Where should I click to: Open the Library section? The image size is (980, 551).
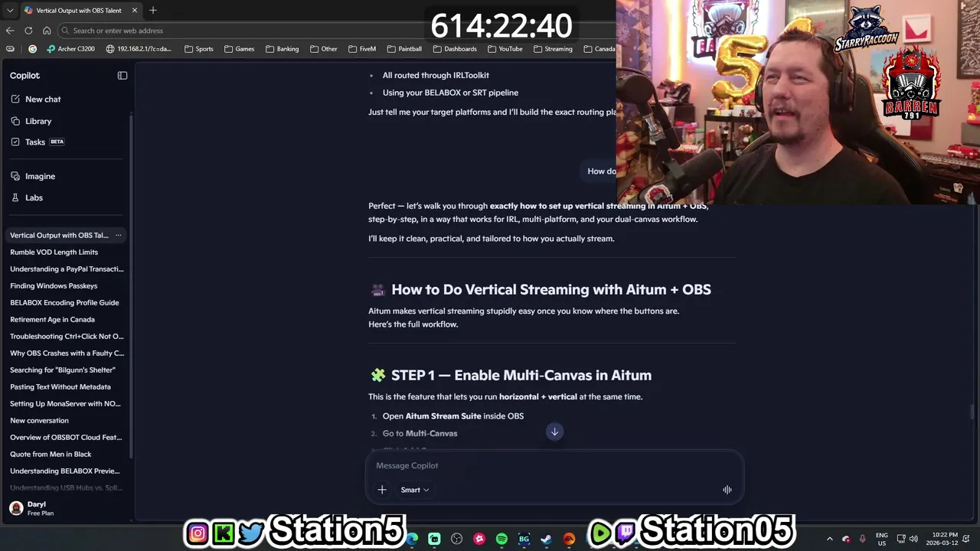(31, 121)
